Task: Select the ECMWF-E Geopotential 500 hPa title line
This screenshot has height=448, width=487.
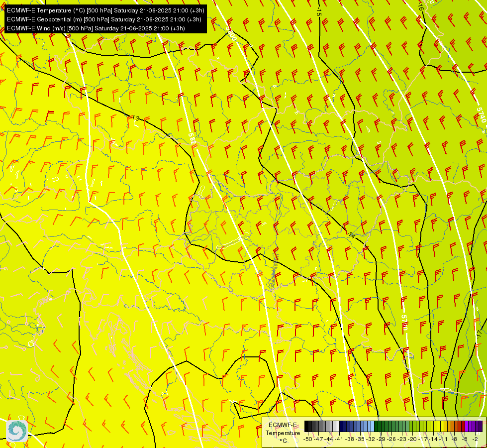Action: pos(104,19)
